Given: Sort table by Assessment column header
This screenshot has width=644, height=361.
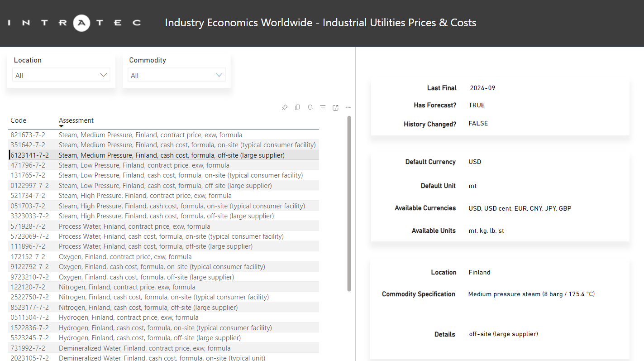Looking at the screenshot, I should pos(76,120).
